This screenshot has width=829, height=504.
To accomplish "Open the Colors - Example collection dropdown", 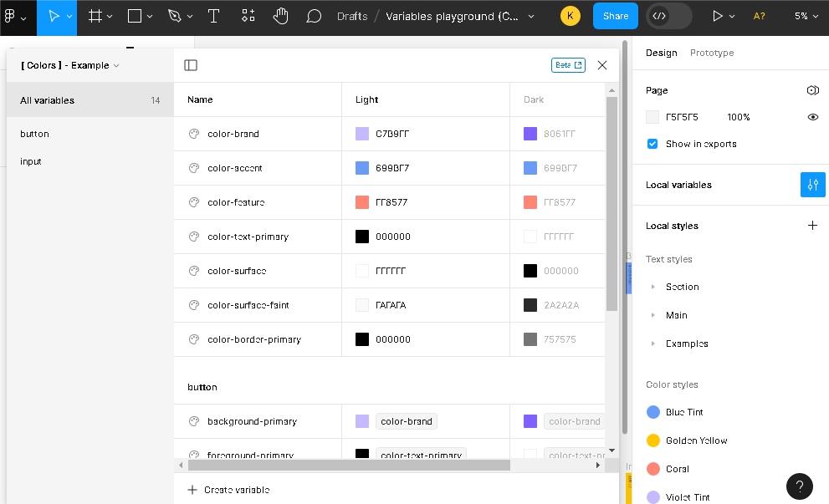I will (x=70, y=65).
